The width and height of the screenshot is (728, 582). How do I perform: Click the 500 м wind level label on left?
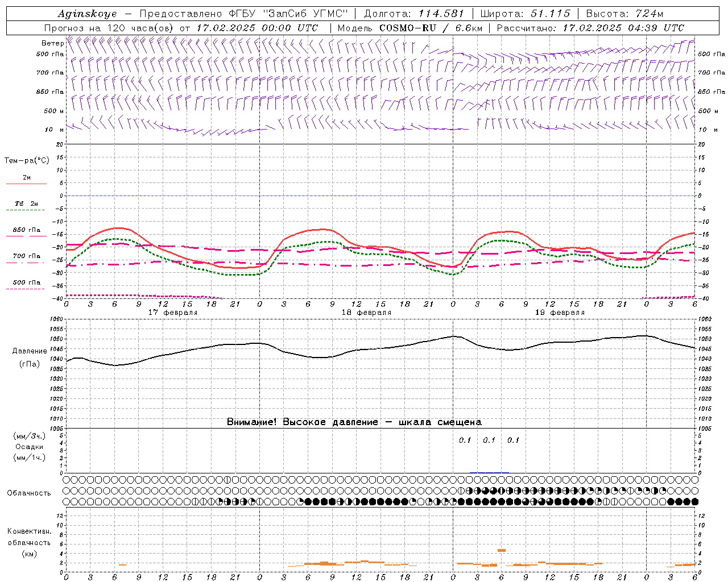pyautogui.click(x=54, y=111)
